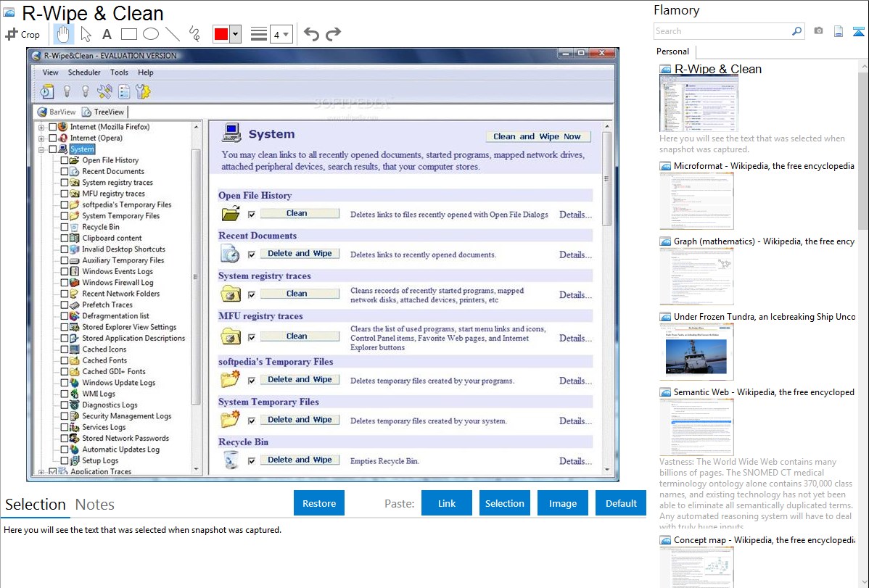This screenshot has width=869, height=588.
Task: Open the Tools menu
Action: pyautogui.click(x=119, y=72)
